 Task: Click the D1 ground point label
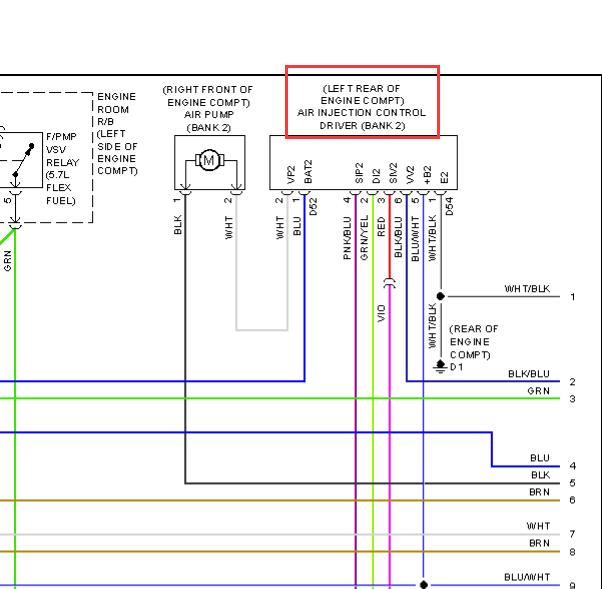(456, 367)
